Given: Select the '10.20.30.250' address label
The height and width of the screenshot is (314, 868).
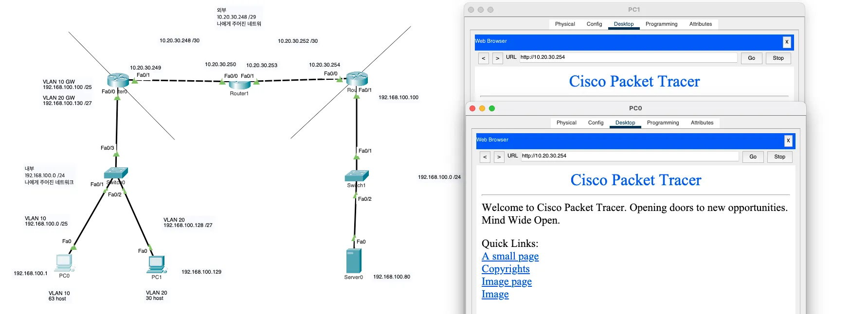Looking at the screenshot, I should click(x=220, y=65).
